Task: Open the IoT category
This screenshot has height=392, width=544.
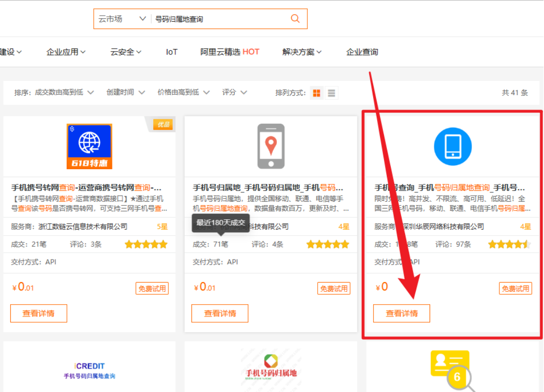Action: 172,52
